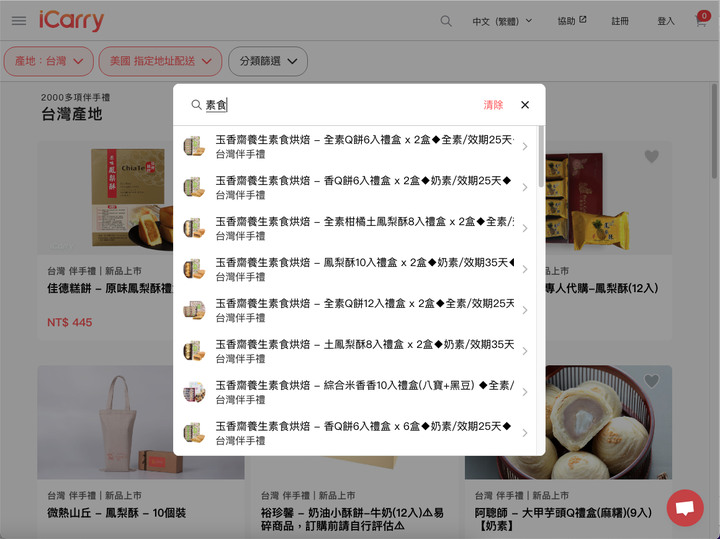Open the hamburger menu icon
This screenshot has height=539, width=720.
pyautogui.click(x=19, y=21)
